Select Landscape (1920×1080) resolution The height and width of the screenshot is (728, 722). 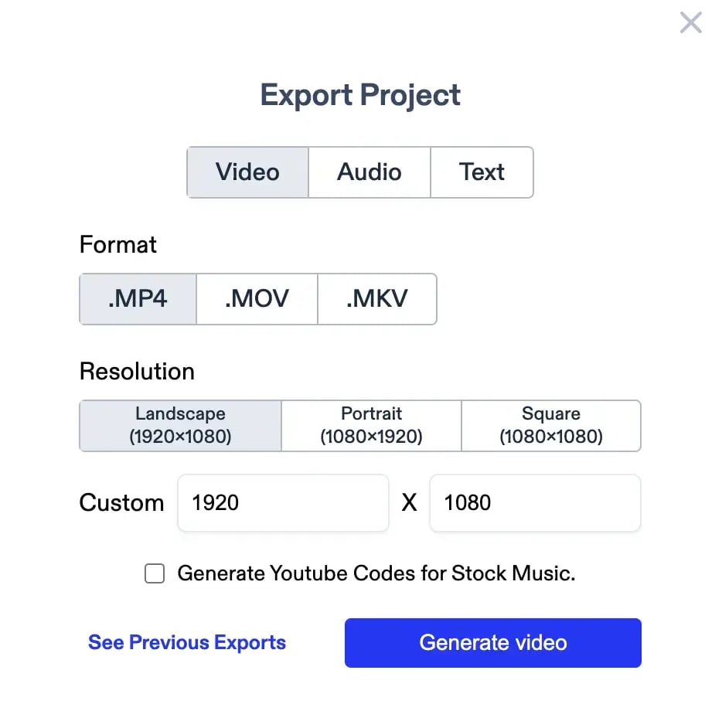180,425
